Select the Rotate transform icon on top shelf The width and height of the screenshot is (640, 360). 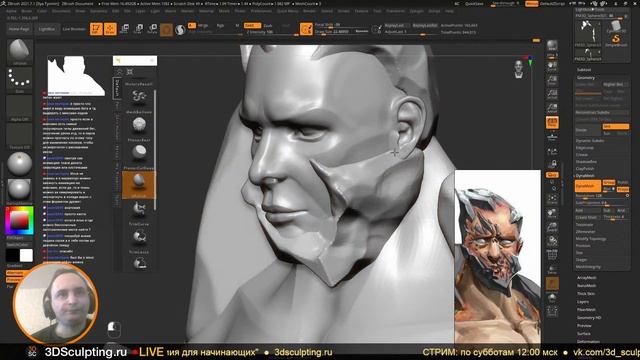(x=153, y=29)
